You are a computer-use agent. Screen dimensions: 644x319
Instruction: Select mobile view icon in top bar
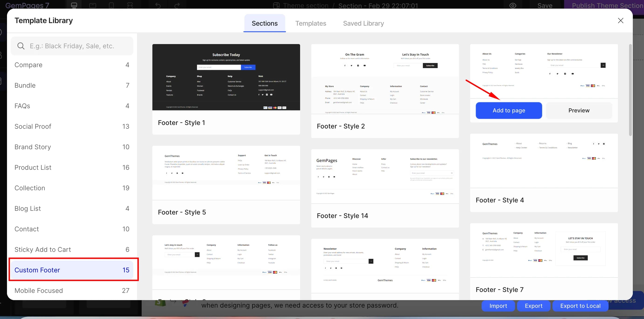tap(112, 5)
